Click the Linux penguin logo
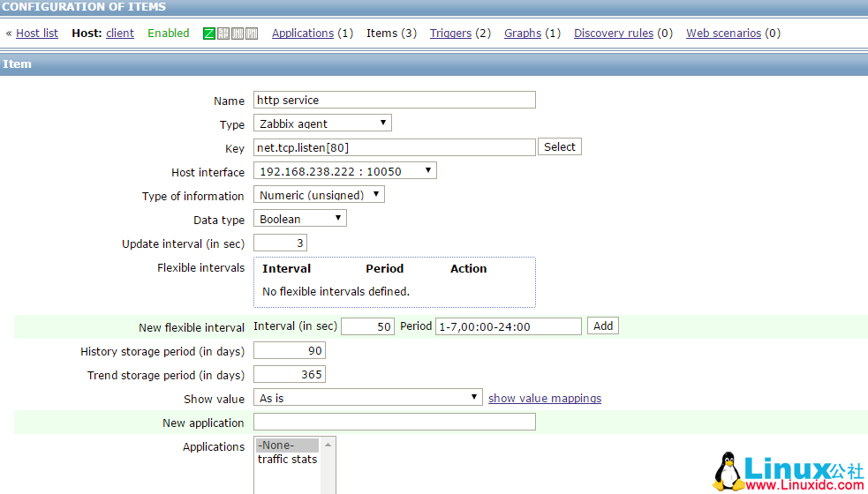 tap(728, 472)
